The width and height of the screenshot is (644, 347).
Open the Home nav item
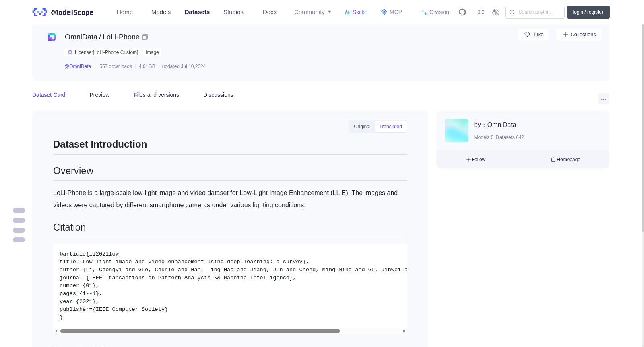tap(125, 12)
